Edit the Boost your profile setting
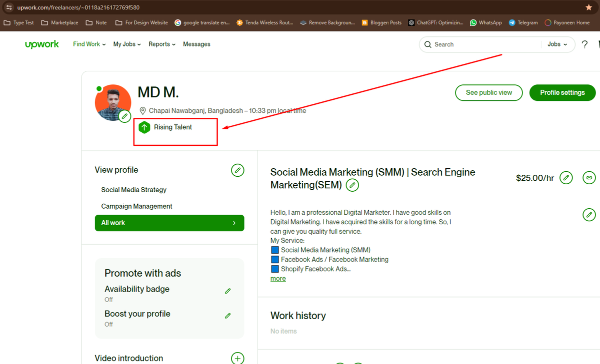This screenshot has height=364, width=600. [228, 316]
